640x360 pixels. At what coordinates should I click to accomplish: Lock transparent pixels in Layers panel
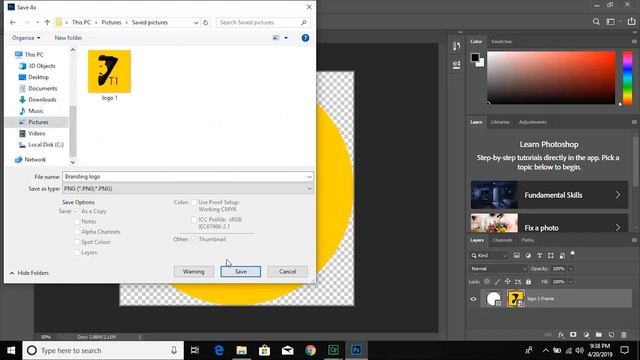[x=487, y=282]
